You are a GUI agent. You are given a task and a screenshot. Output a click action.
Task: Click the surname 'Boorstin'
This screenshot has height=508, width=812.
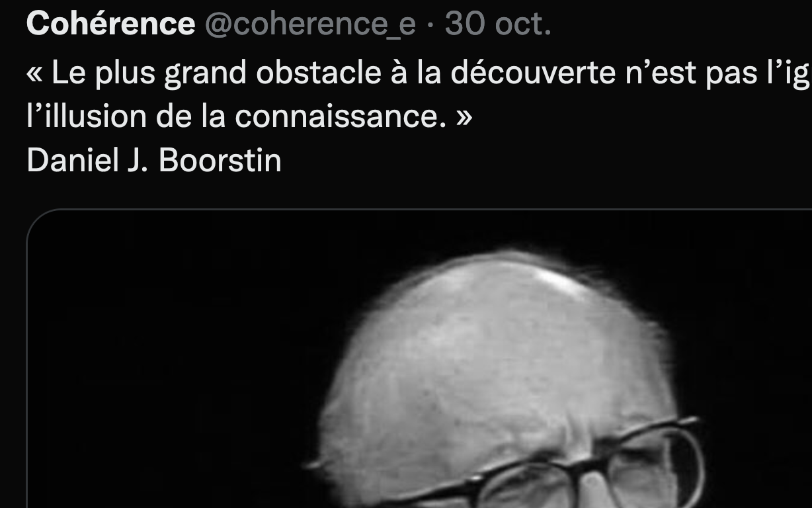220,160
